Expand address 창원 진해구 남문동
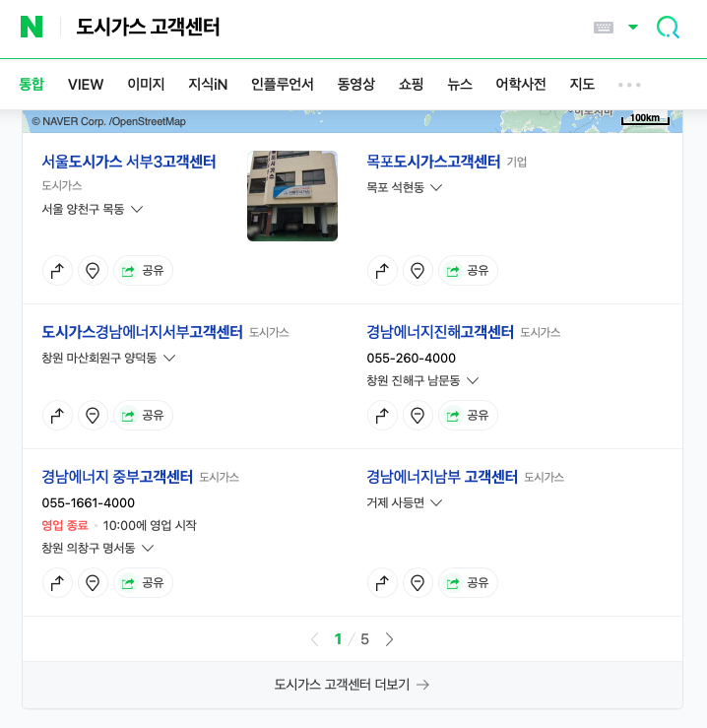The width and height of the screenshot is (707, 728). (x=422, y=380)
